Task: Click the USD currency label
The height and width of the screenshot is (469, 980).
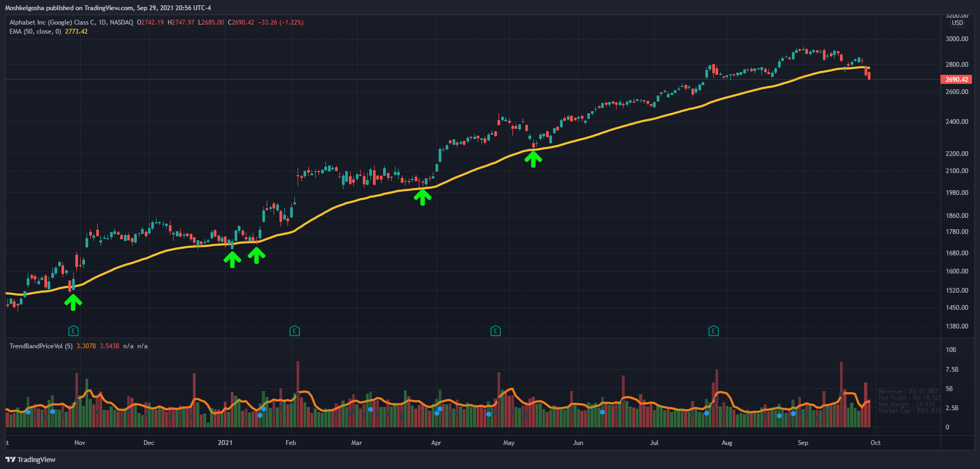Action: pos(958,23)
